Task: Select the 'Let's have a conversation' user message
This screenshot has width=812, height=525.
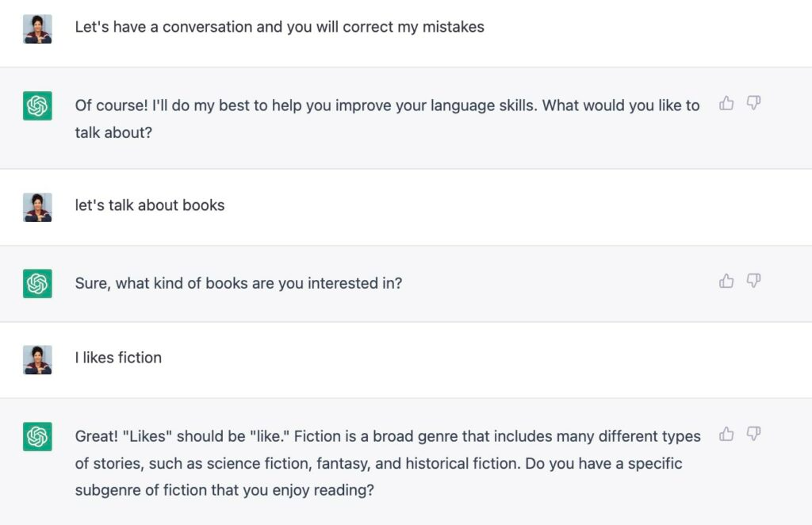Action: [279, 27]
